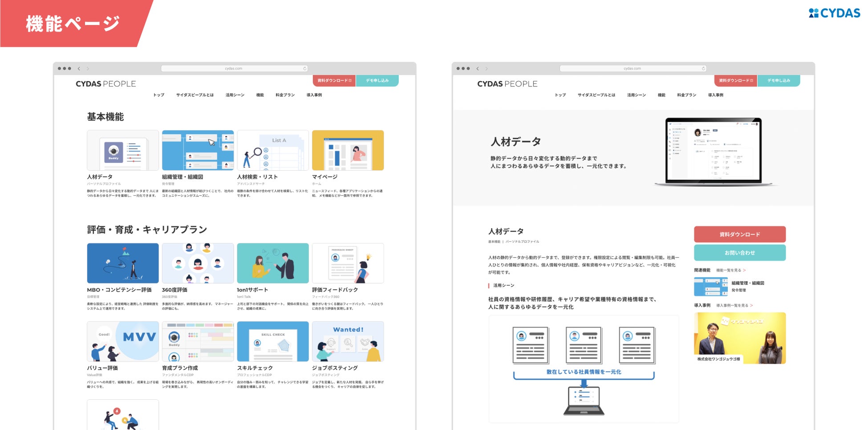The height and width of the screenshot is (430, 868).
Task: Select the 人材検索・リスト card image
Action: pyautogui.click(x=273, y=150)
